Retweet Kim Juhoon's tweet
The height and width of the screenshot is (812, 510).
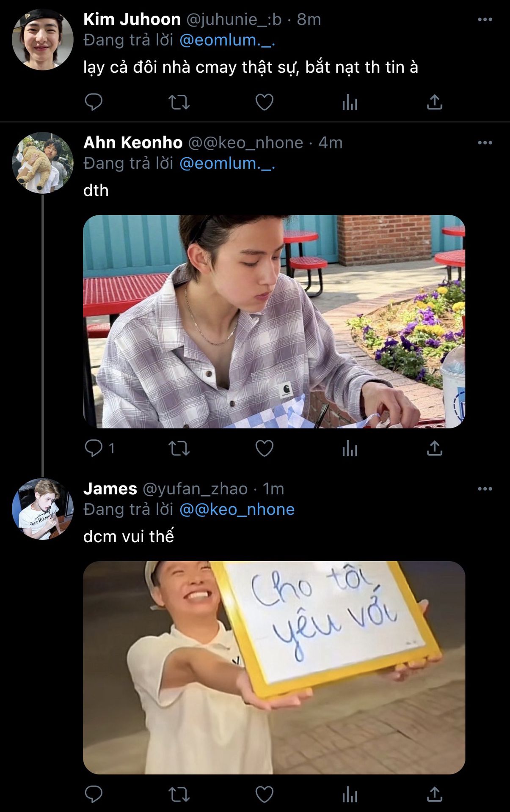tap(179, 102)
